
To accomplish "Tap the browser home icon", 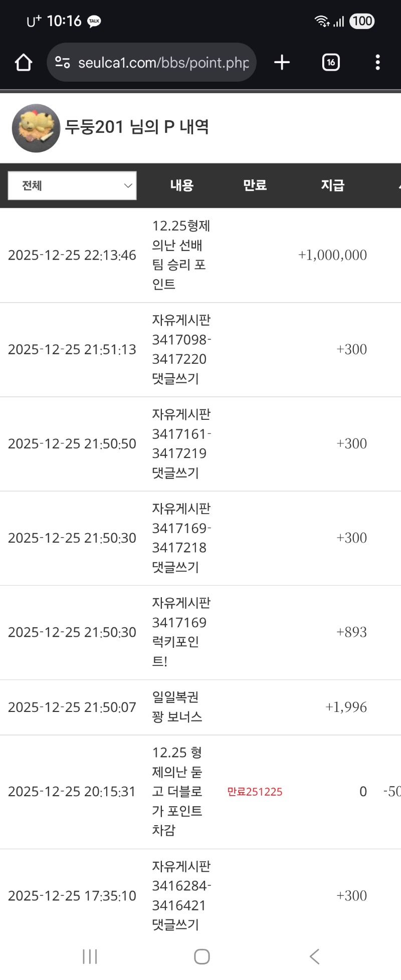I will click(24, 63).
